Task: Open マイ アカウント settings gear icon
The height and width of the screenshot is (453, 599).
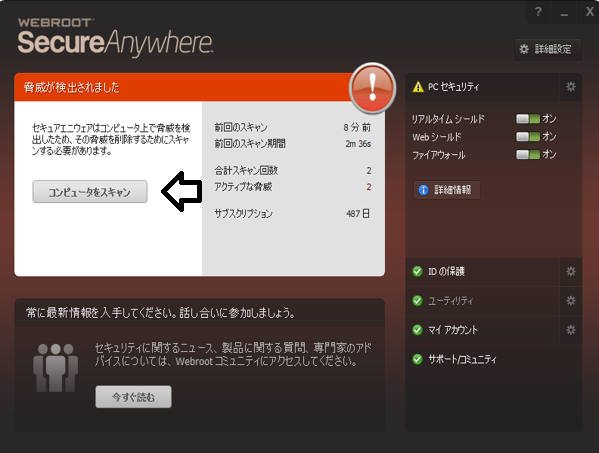Action: point(571,330)
